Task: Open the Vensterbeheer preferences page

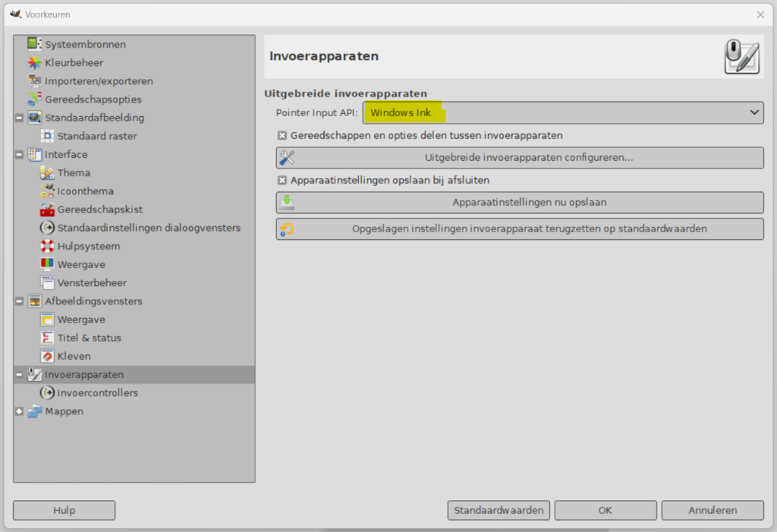Action: click(91, 283)
